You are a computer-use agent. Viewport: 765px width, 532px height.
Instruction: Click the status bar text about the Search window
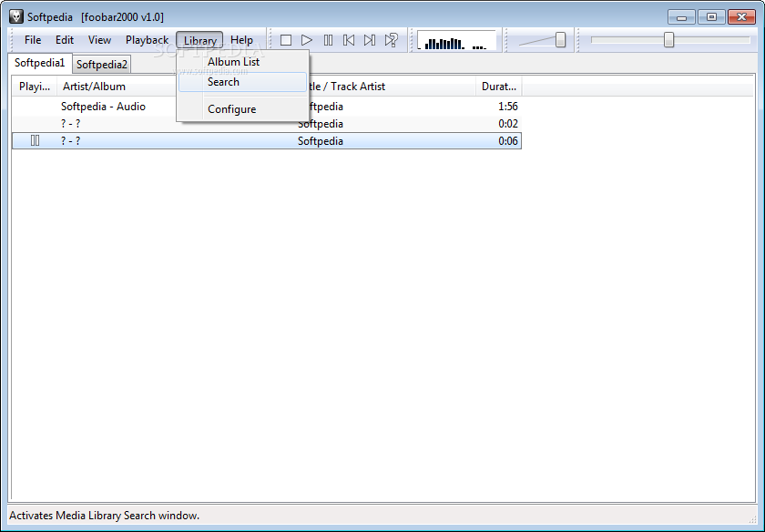tap(105, 516)
